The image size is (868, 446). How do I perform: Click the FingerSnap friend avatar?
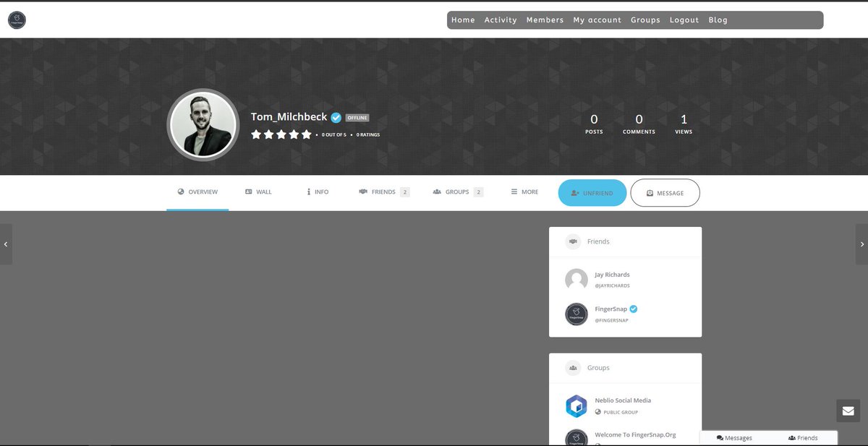(576, 314)
